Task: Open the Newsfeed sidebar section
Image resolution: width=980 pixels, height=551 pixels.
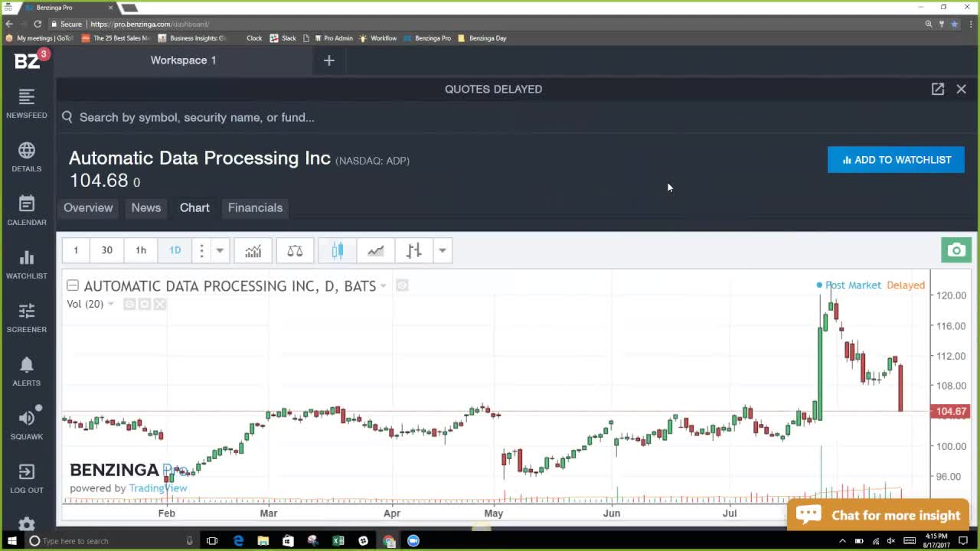Action: coord(27,103)
